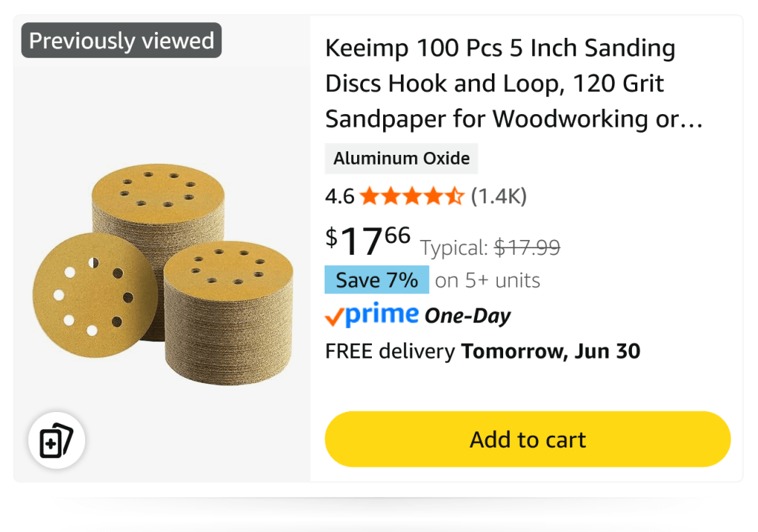758x532 pixels.
Task: Click the short front stack of discs
Action: pyautogui.click(x=227, y=316)
